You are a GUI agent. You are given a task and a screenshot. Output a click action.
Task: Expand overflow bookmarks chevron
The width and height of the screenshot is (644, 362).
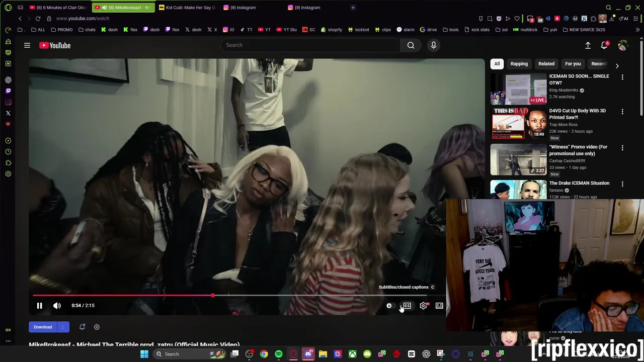pos(637,30)
